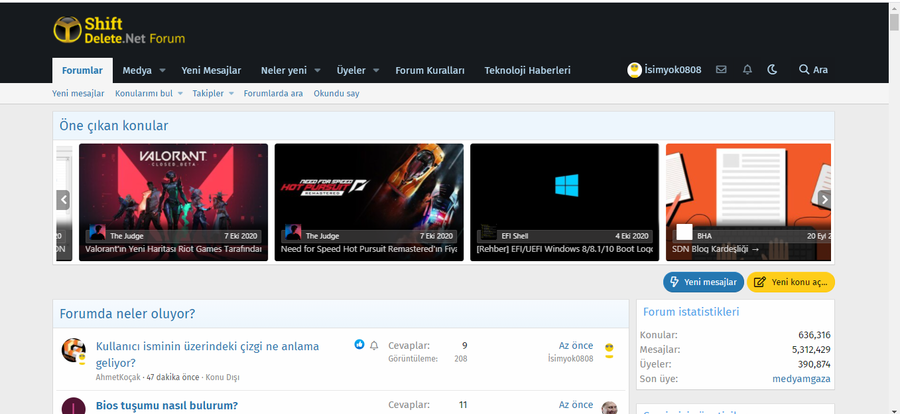Screen dimensions: 900x414
Task: Expand the Medya dropdown arrow
Action: [162, 71]
